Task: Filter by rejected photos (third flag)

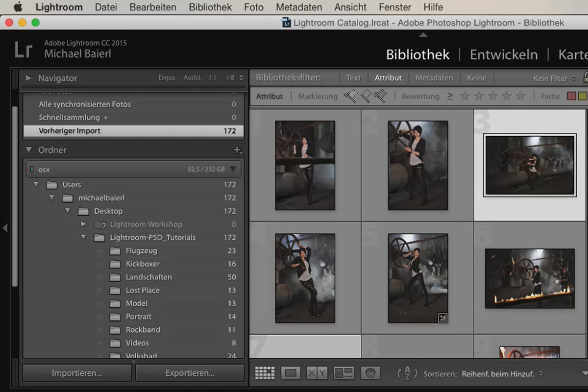Action: tap(380, 96)
